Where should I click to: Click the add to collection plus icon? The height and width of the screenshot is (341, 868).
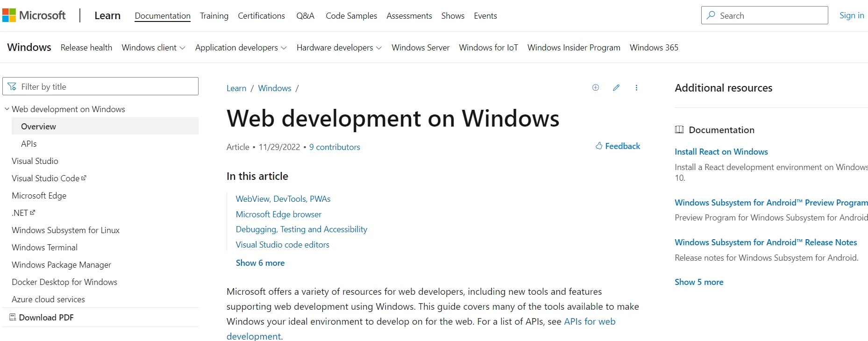point(596,87)
